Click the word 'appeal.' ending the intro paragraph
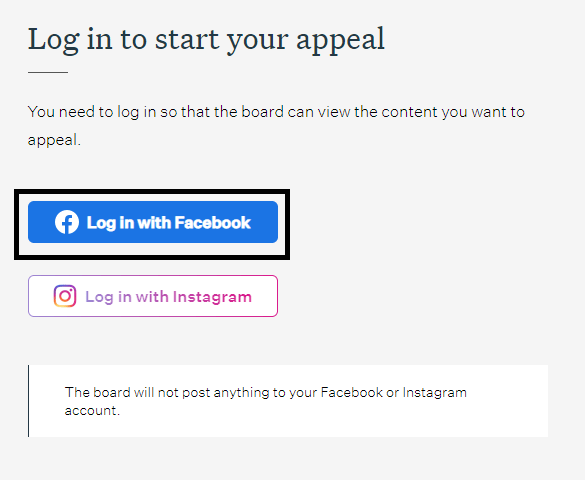This screenshot has width=585, height=480. 54,141
